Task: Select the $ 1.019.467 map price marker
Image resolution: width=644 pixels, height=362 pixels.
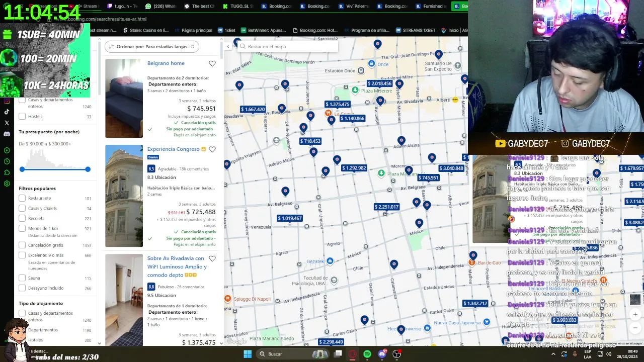Action: pyautogui.click(x=289, y=218)
